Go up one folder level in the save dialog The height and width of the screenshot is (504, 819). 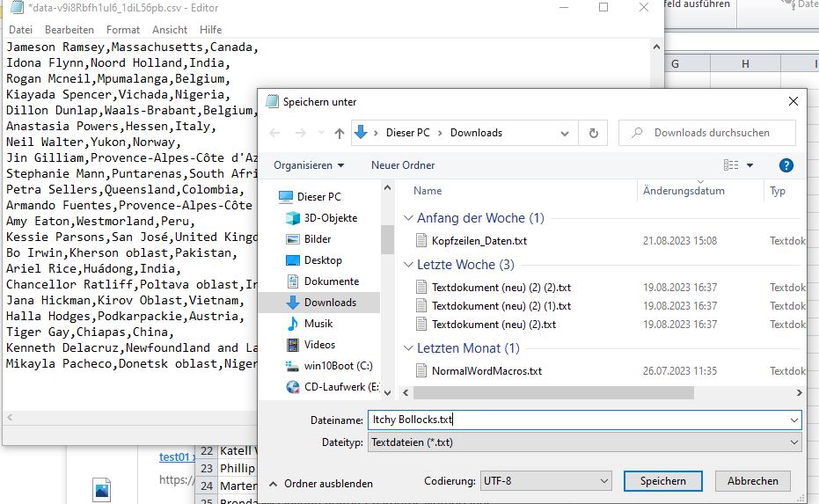tap(340, 133)
